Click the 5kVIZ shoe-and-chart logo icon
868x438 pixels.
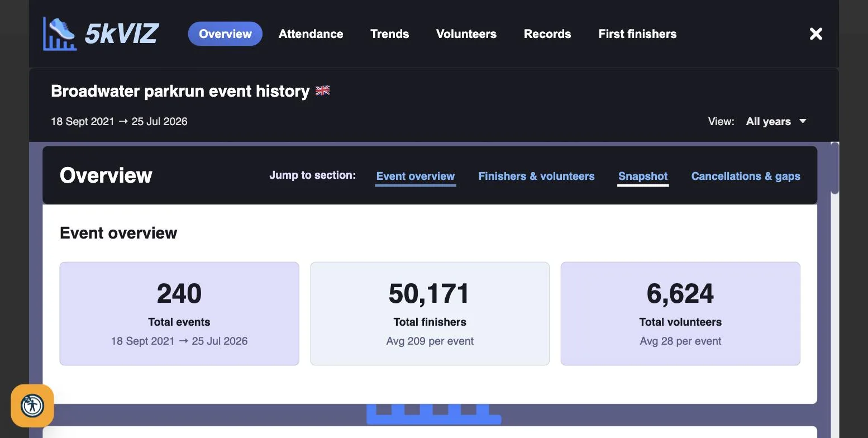pos(60,34)
